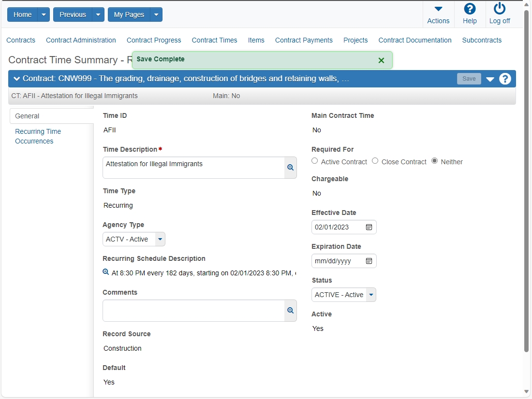Click the Save button

coord(469,79)
